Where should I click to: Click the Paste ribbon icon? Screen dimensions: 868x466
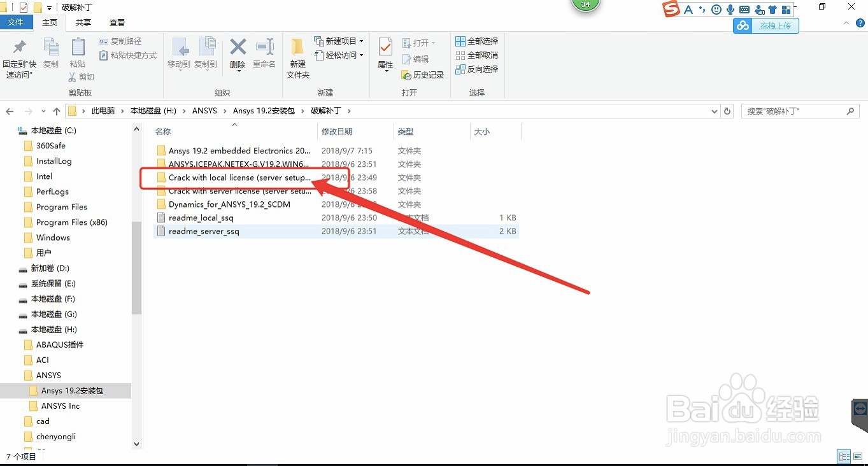pos(78,47)
